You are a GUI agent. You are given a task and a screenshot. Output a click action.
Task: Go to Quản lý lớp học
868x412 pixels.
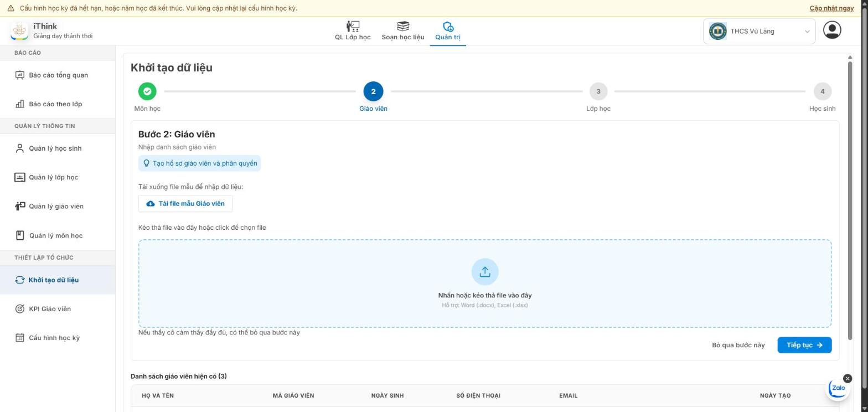click(x=58, y=177)
